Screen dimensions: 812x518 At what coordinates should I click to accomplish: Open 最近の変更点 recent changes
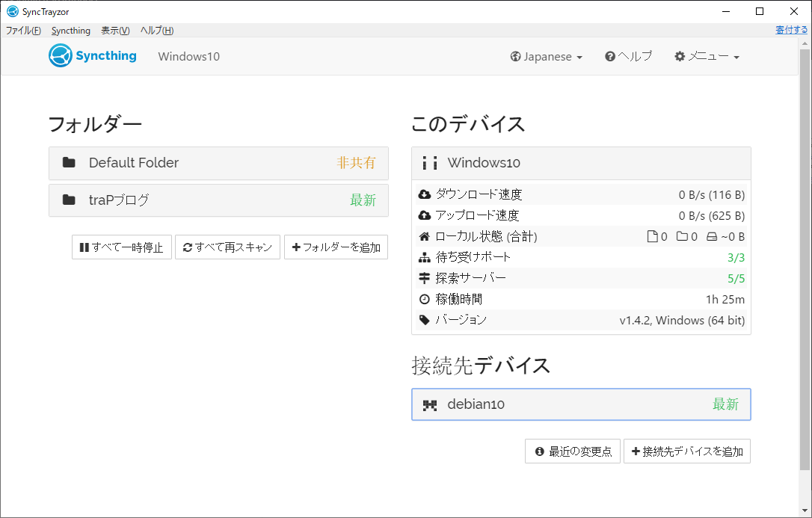[x=573, y=451]
